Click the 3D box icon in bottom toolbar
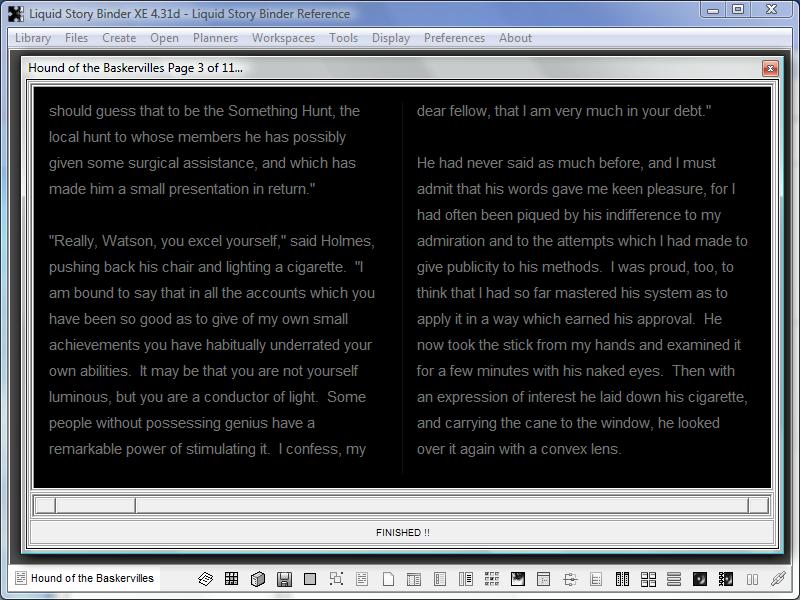Image resolution: width=800 pixels, height=600 pixels. 257,579
